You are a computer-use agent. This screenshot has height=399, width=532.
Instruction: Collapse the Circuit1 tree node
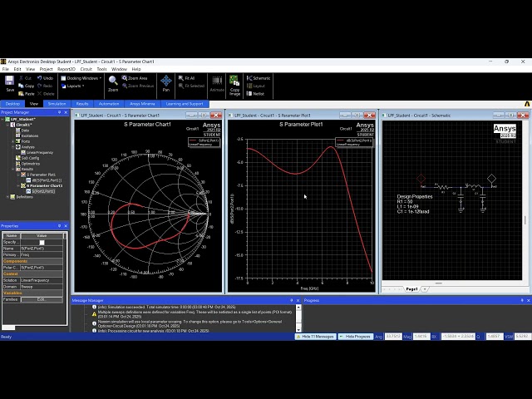coord(7,125)
